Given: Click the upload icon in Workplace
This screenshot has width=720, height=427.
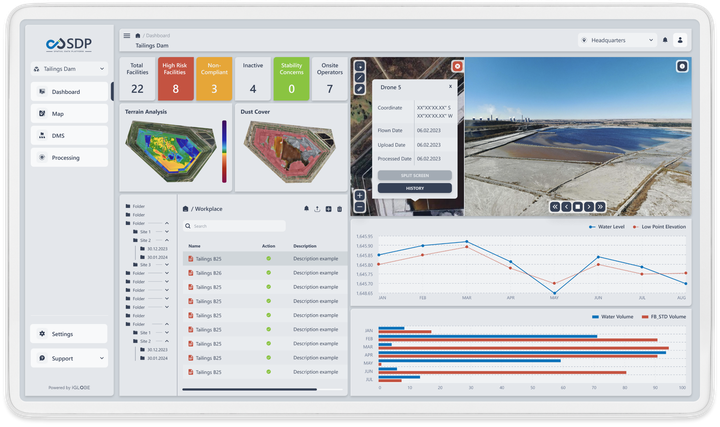Looking at the screenshot, I should tap(317, 208).
